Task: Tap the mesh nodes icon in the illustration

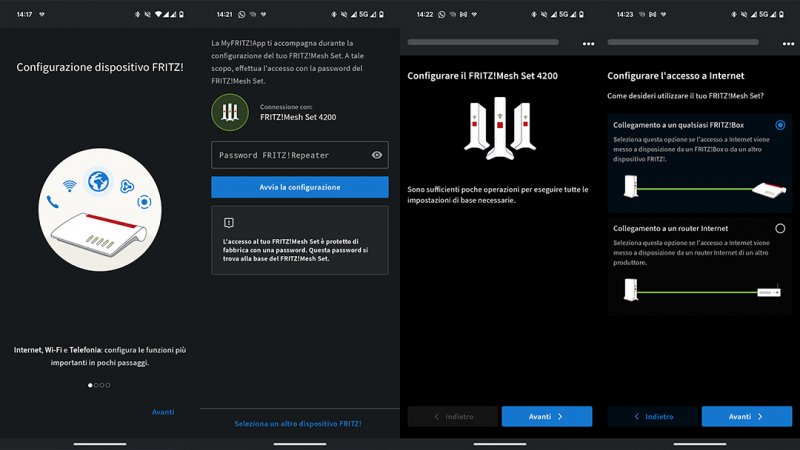Action: 126,186
